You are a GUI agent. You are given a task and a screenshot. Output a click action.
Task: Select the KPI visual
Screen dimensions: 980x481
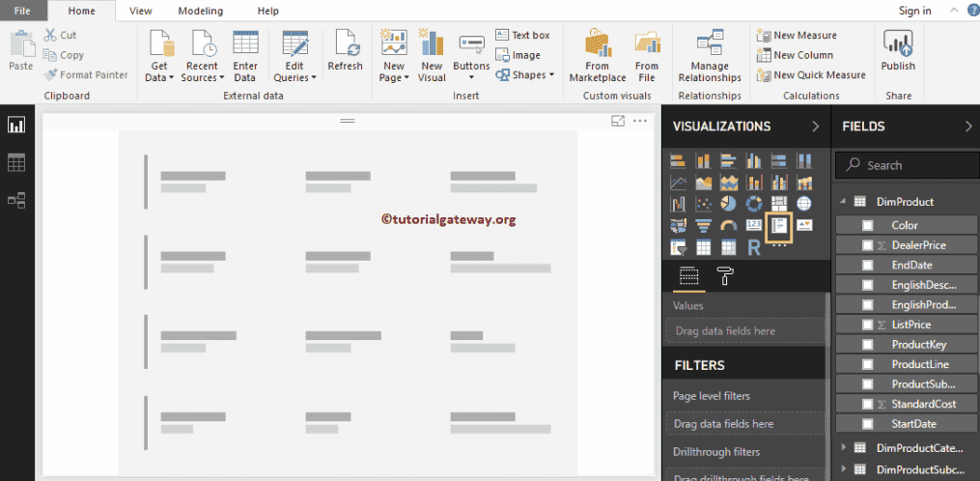point(804,225)
